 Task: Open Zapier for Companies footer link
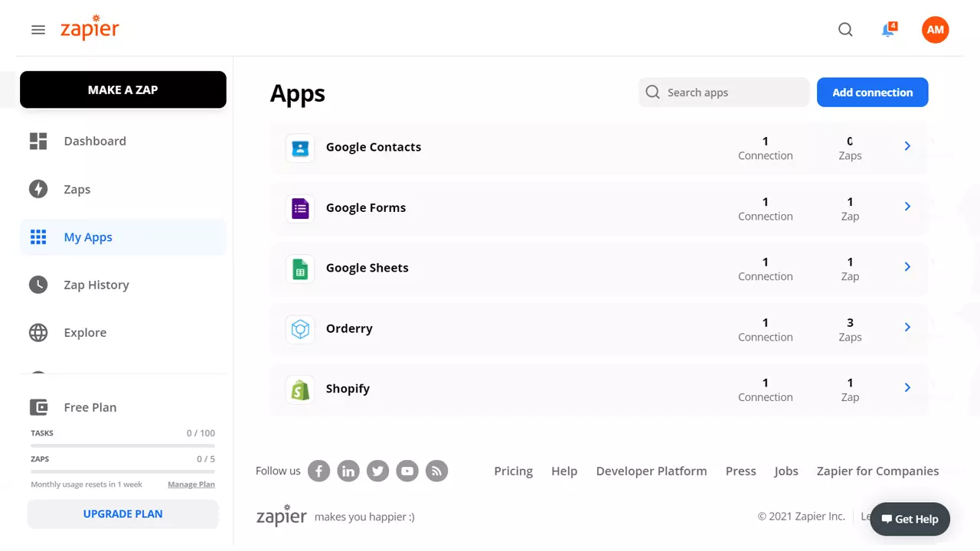[x=877, y=471]
